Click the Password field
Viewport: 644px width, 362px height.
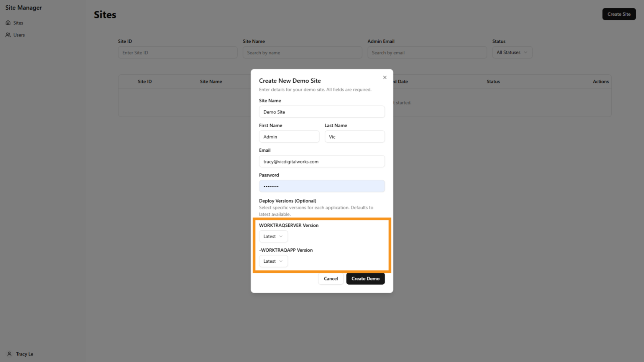(322, 186)
